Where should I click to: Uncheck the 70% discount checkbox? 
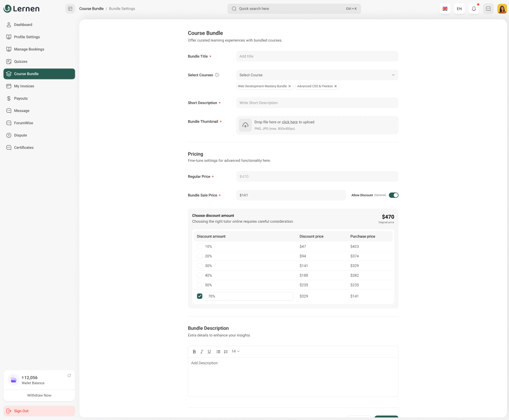pyautogui.click(x=200, y=296)
